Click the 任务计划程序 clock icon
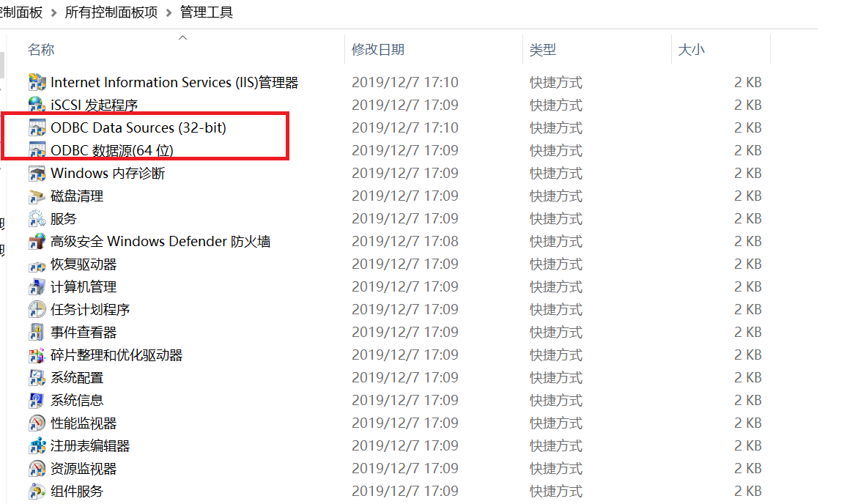The height and width of the screenshot is (504, 844). point(37,310)
